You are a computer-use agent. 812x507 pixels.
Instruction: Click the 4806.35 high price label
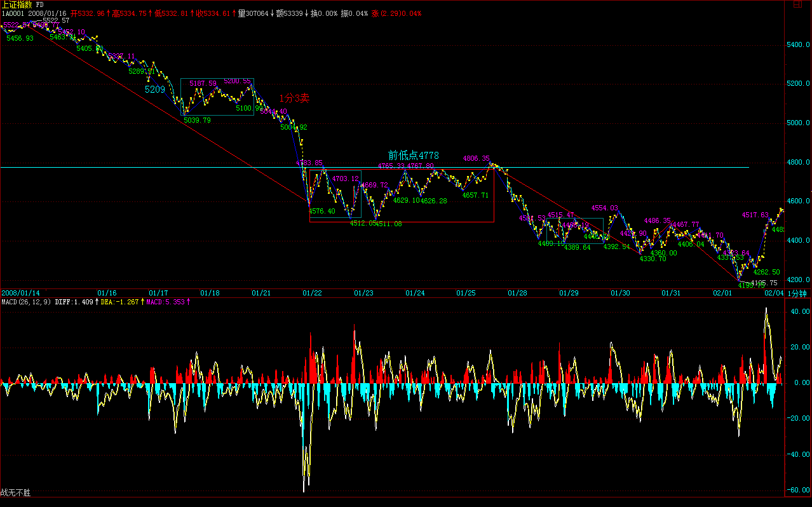click(476, 159)
